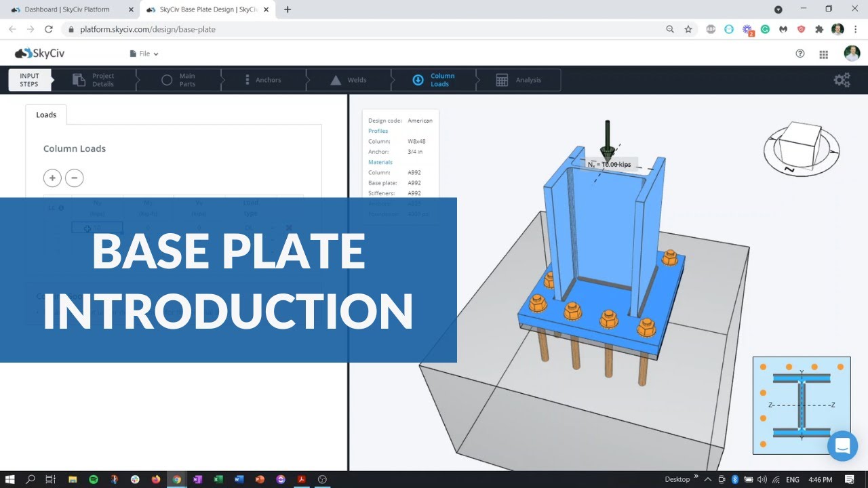Open the red shield extension icon
The image size is (868, 488).
point(801,29)
